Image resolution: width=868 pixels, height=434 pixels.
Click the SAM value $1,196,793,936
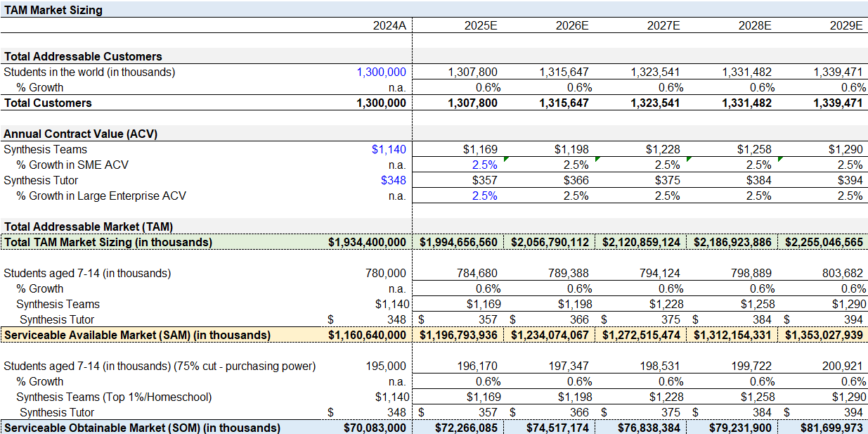pos(459,335)
